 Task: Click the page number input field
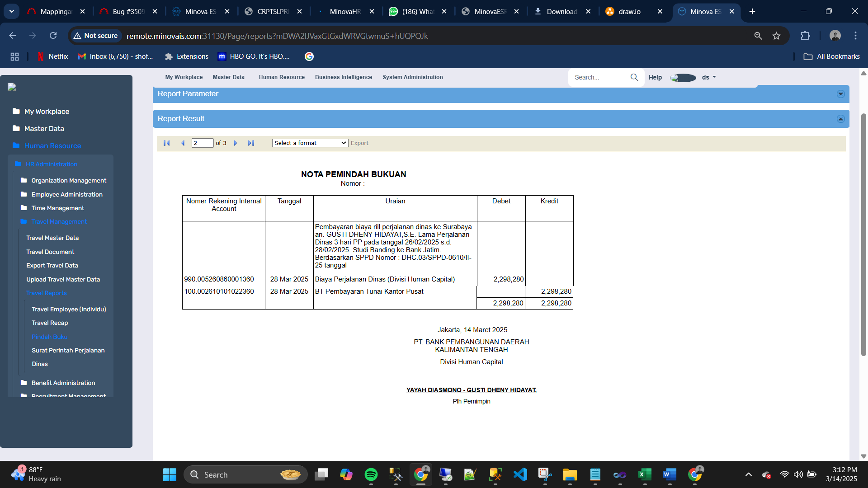tap(203, 143)
